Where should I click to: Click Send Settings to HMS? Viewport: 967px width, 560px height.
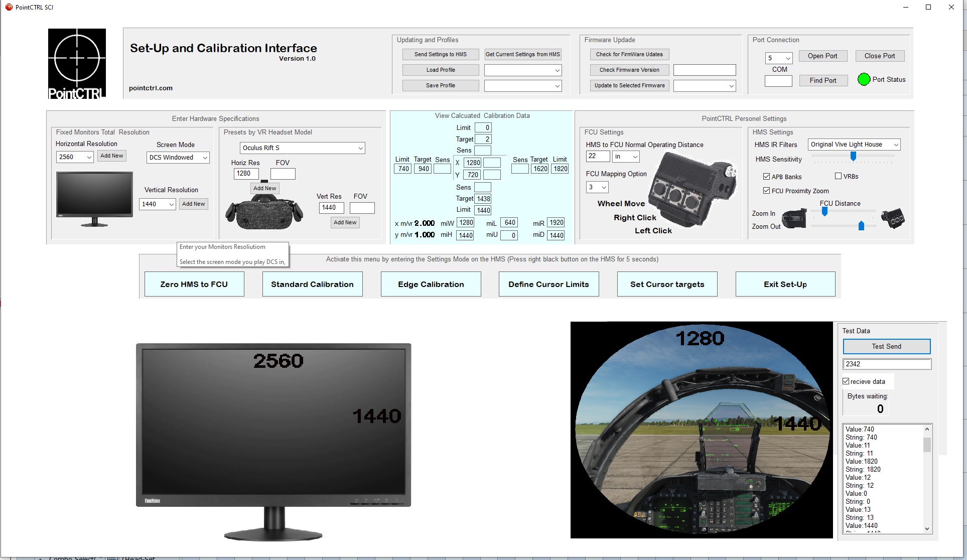[441, 54]
